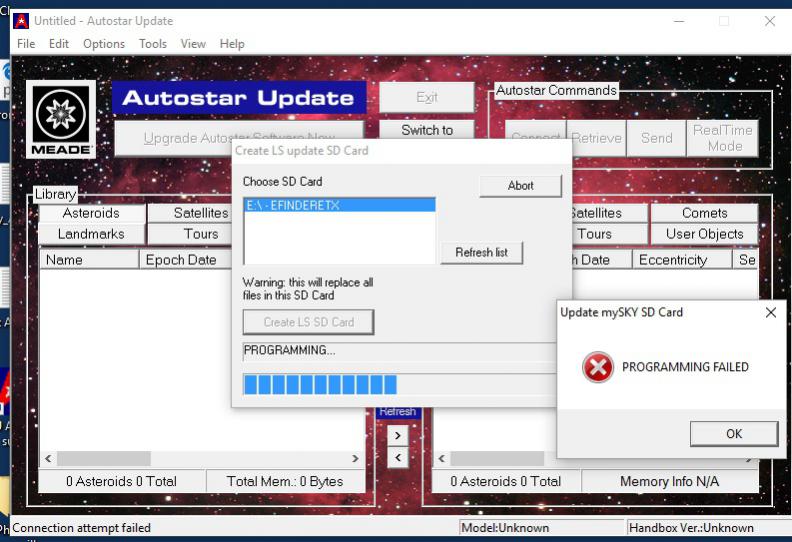Select the Library Satellites tab
792x542 pixels.
coord(190,213)
